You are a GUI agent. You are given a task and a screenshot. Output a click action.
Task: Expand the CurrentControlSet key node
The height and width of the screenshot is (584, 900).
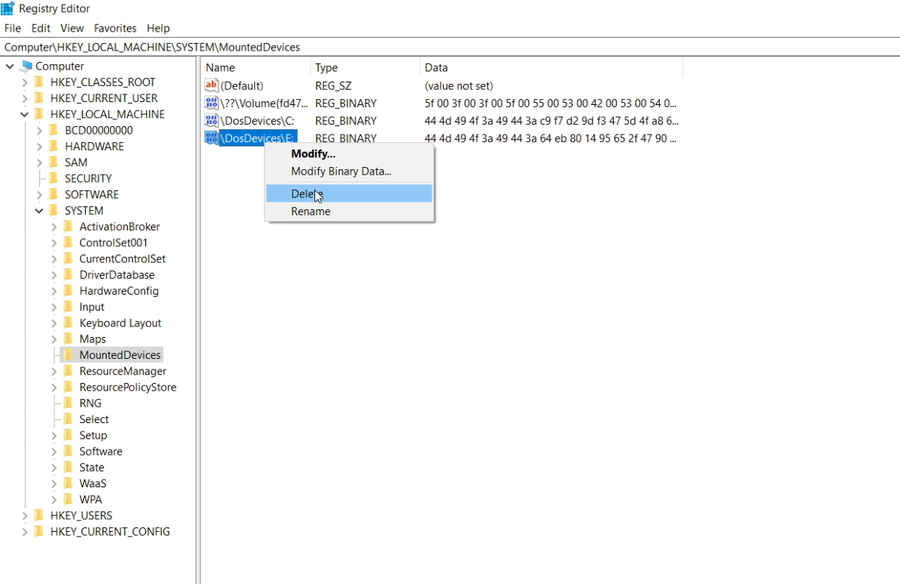(54, 259)
